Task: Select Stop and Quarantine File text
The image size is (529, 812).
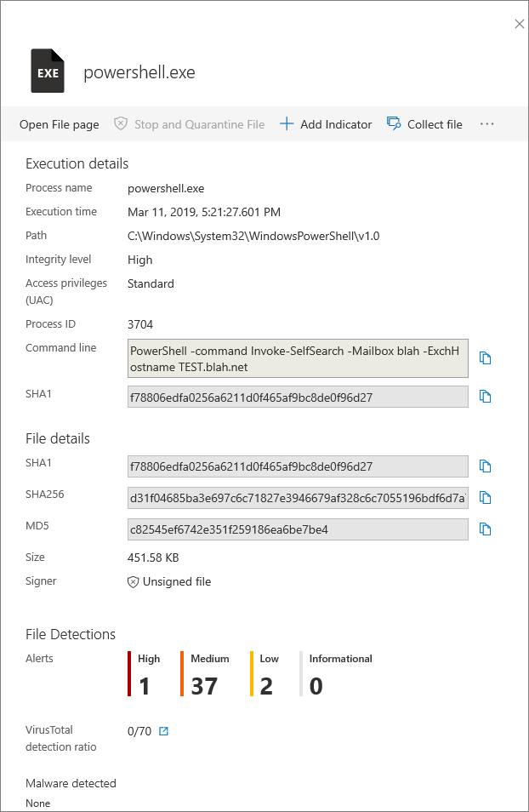Action: [199, 124]
